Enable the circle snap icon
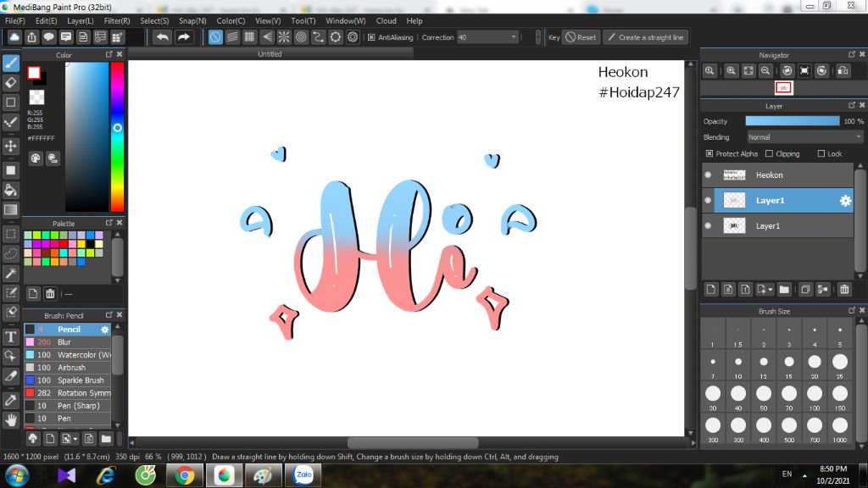 [x=301, y=37]
